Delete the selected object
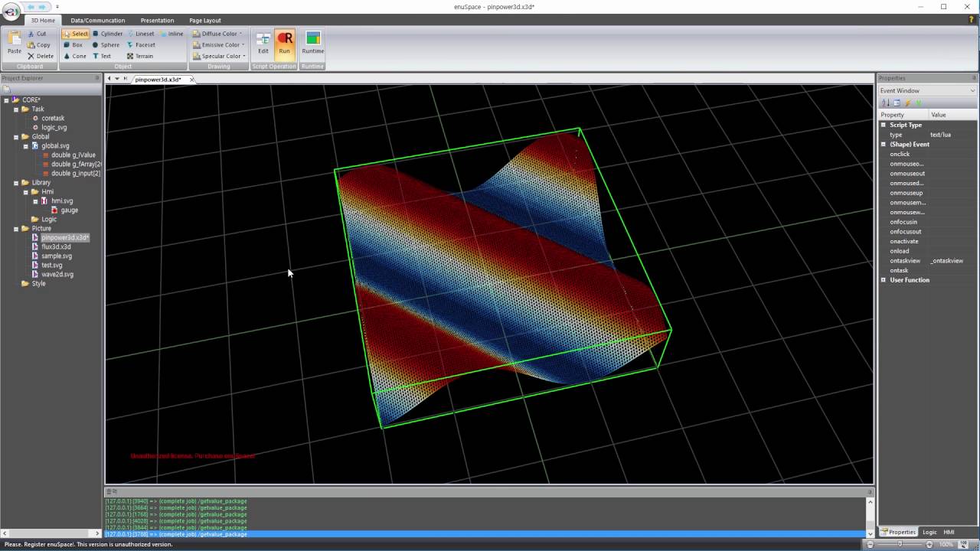This screenshot has width=980, height=551. pos(40,56)
